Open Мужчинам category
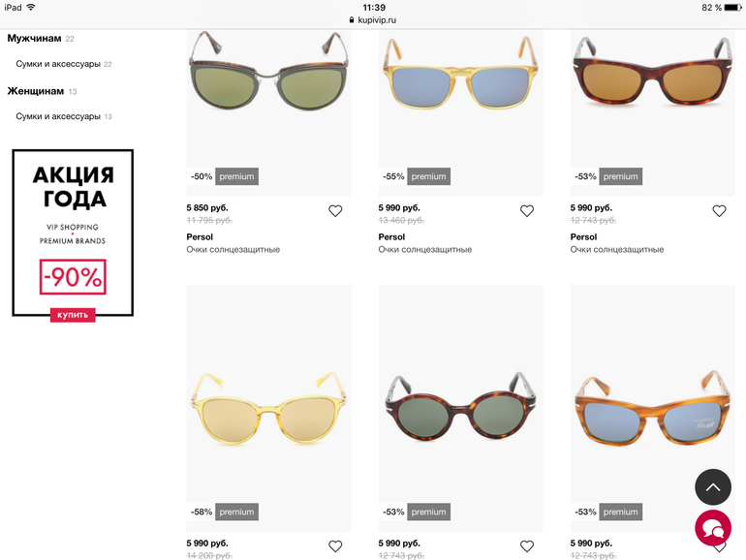Screen dimensions: 746x560 click(34, 38)
